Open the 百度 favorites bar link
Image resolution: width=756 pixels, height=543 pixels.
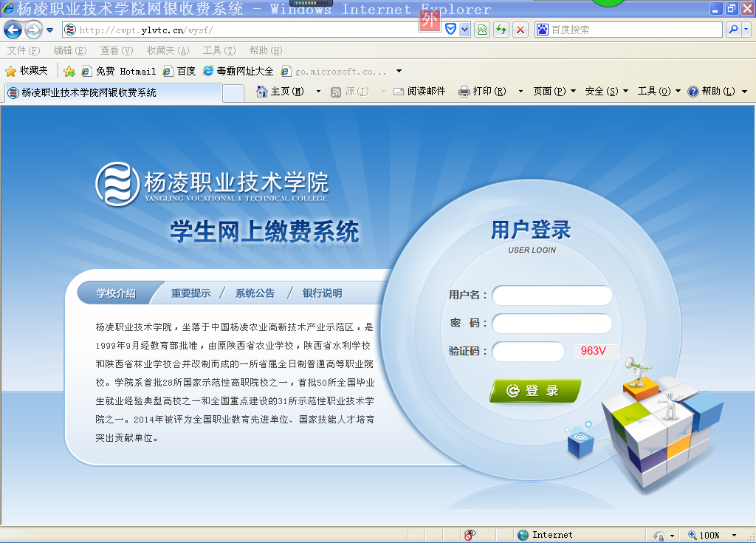coord(179,71)
